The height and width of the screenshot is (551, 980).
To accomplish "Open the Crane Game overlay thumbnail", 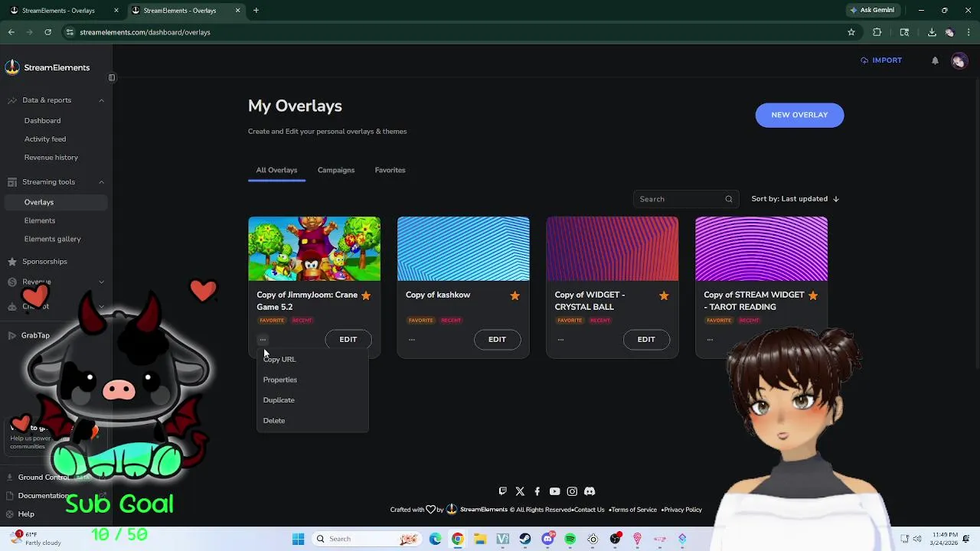I will pos(314,249).
